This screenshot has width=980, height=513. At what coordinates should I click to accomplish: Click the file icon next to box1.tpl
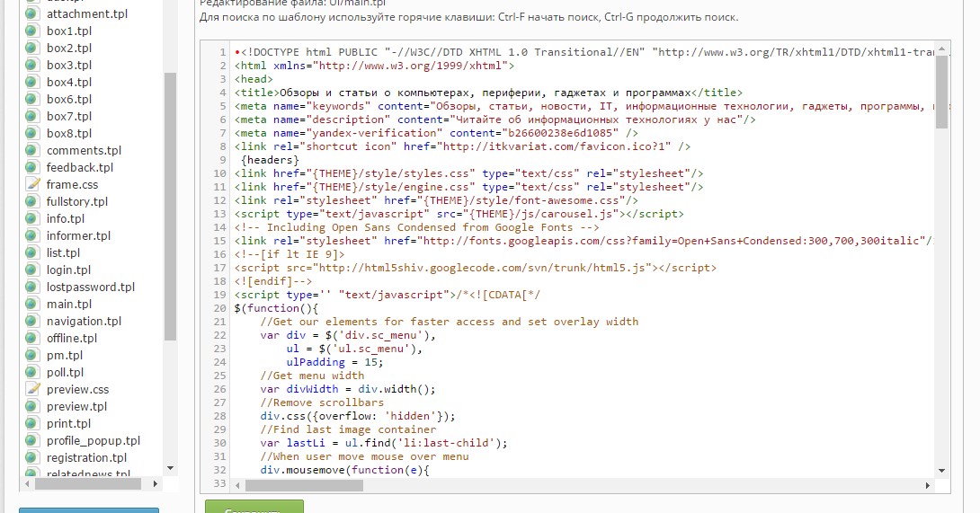click(31, 30)
